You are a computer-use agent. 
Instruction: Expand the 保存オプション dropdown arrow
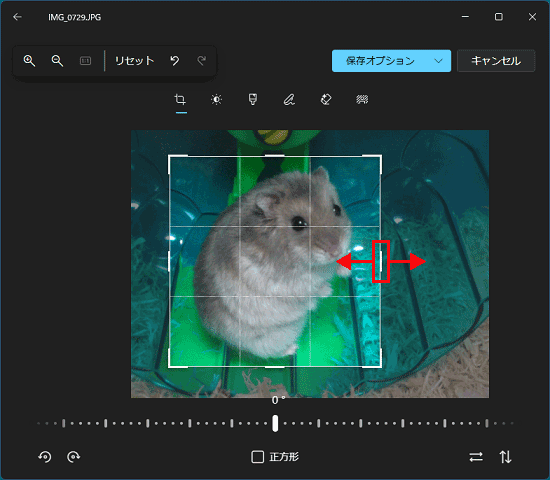coord(438,61)
